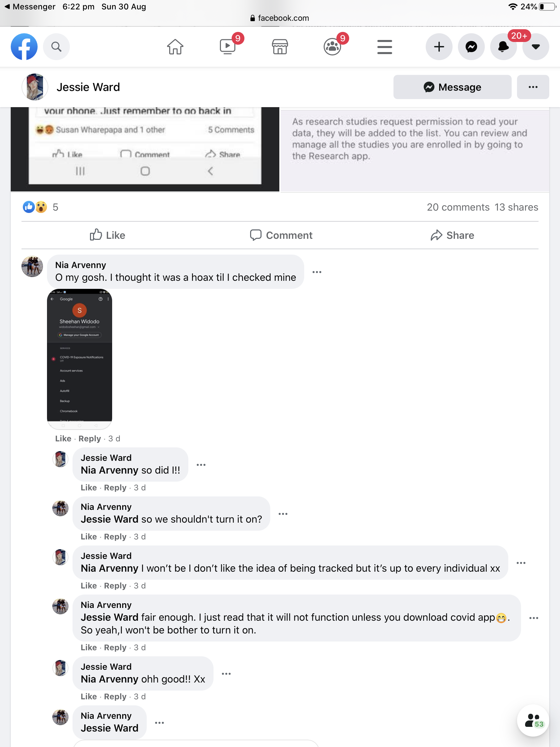Open the Facebook search icon
Screen dimensions: 560x747
pyautogui.click(x=56, y=47)
